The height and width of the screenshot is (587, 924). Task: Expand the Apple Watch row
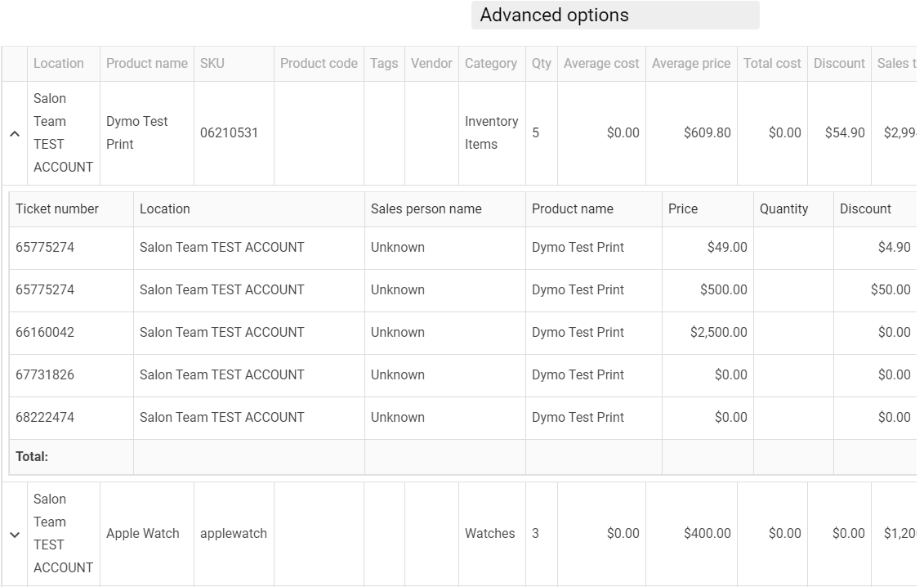(15, 534)
